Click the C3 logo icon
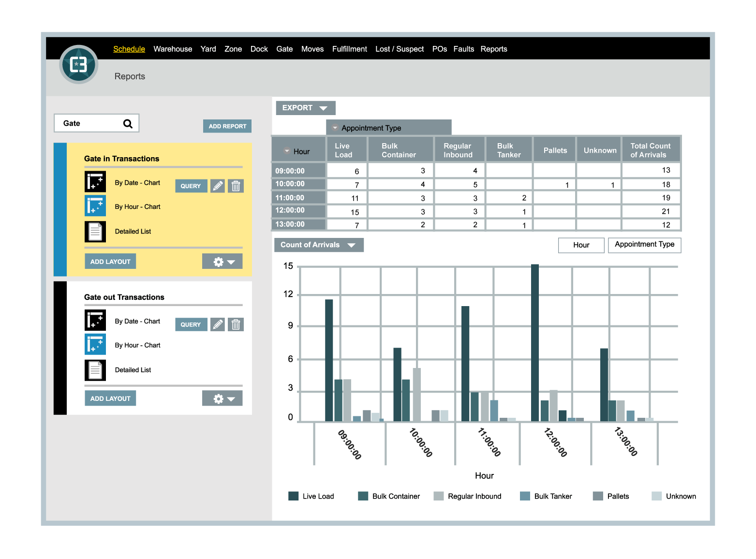This screenshot has width=756, height=559. [x=79, y=64]
